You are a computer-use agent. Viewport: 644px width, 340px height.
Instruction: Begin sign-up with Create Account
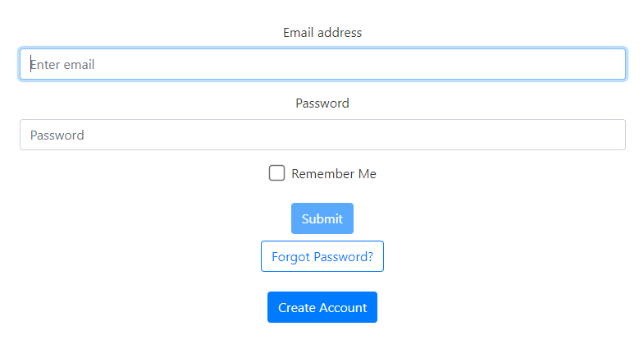pos(322,307)
